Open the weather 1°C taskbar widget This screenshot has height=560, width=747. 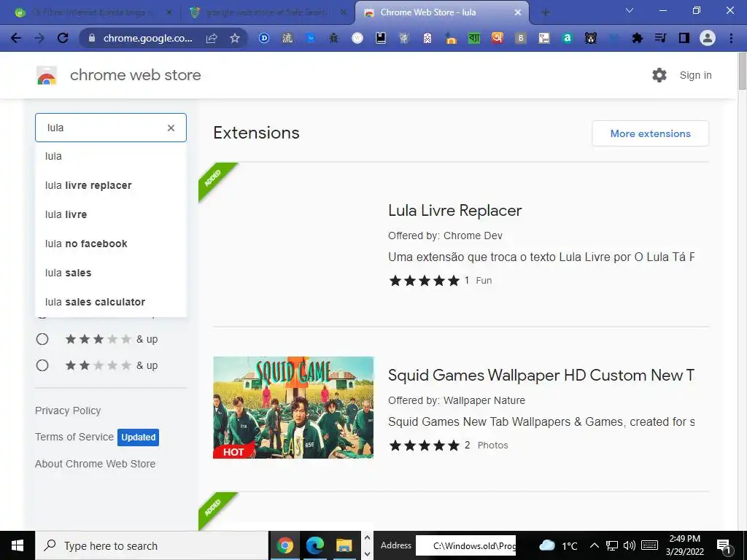(x=558, y=545)
